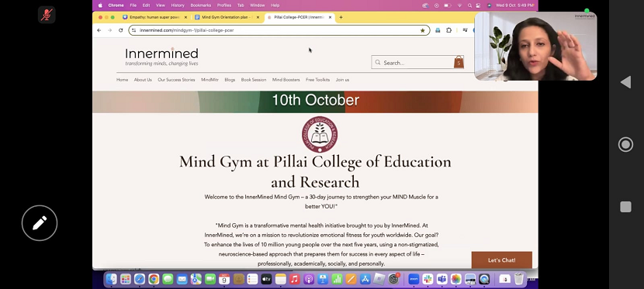Open the Chrome extensions puzzle icon
Image resolution: width=644 pixels, height=289 pixels.
(x=448, y=30)
